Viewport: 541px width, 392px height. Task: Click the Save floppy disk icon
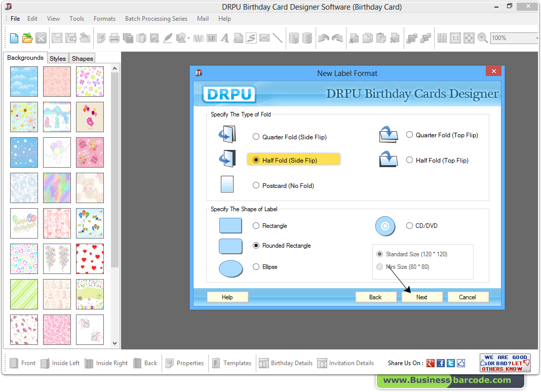[57, 38]
